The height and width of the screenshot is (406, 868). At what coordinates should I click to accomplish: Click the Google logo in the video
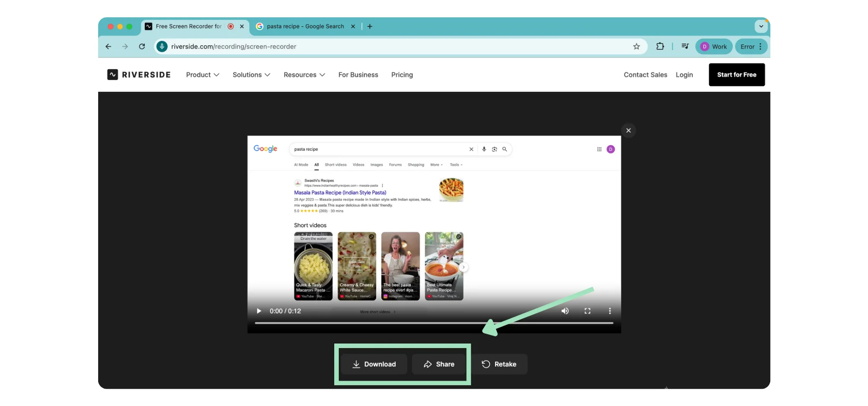click(266, 149)
